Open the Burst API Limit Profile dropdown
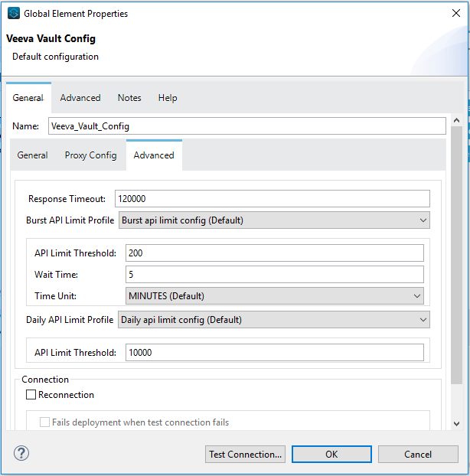 [274, 220]
